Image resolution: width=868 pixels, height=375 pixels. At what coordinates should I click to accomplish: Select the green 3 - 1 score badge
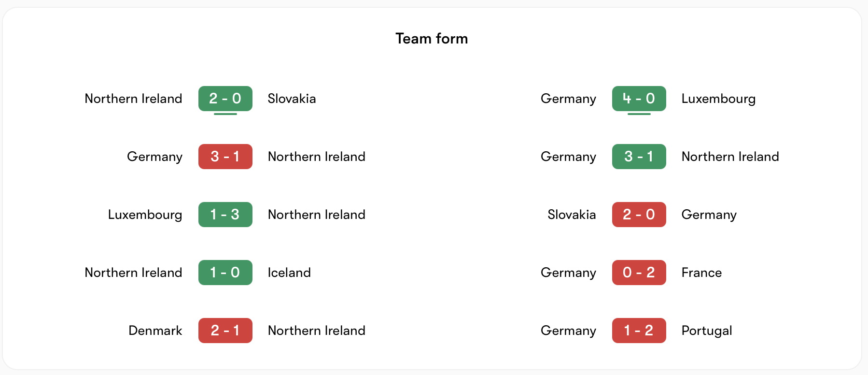(x=639, y=157)
